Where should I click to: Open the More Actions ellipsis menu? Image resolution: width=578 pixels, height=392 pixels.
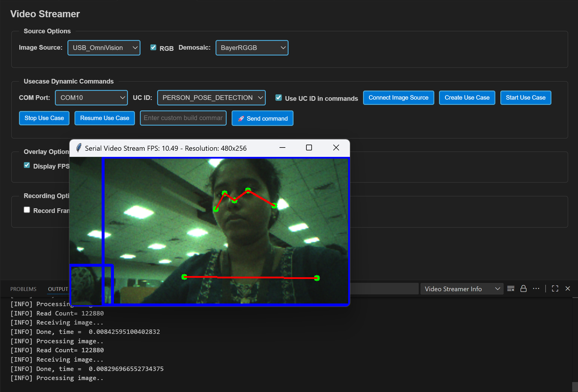536,289
